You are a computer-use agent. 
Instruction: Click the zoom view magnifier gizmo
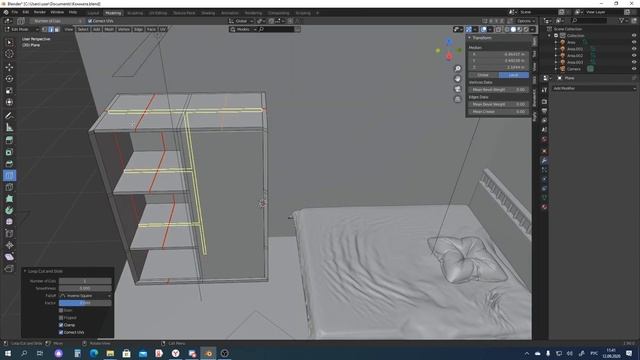(x=458, y=69)
